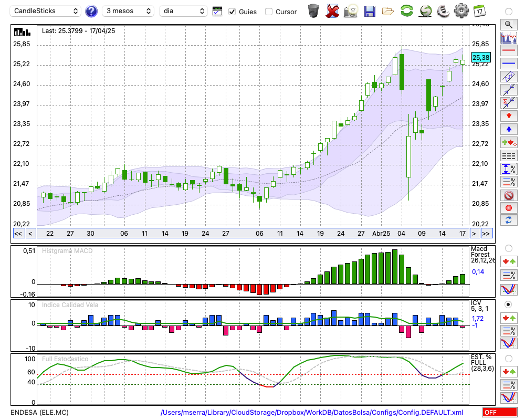This screenshot has width=525, height=420.
Task: Click the price chart bar-chart icon
Action: (22, 32)
